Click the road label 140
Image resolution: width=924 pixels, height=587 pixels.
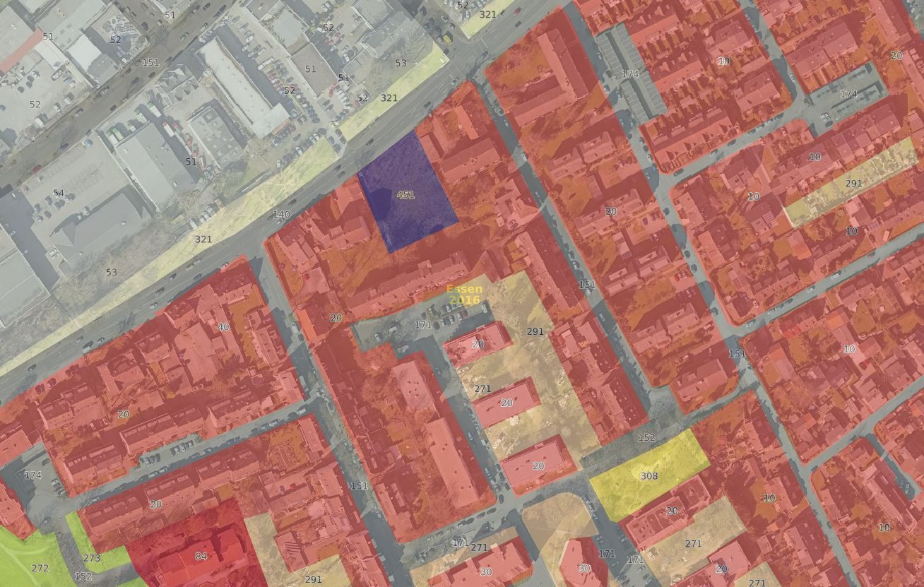click(281, 215)
